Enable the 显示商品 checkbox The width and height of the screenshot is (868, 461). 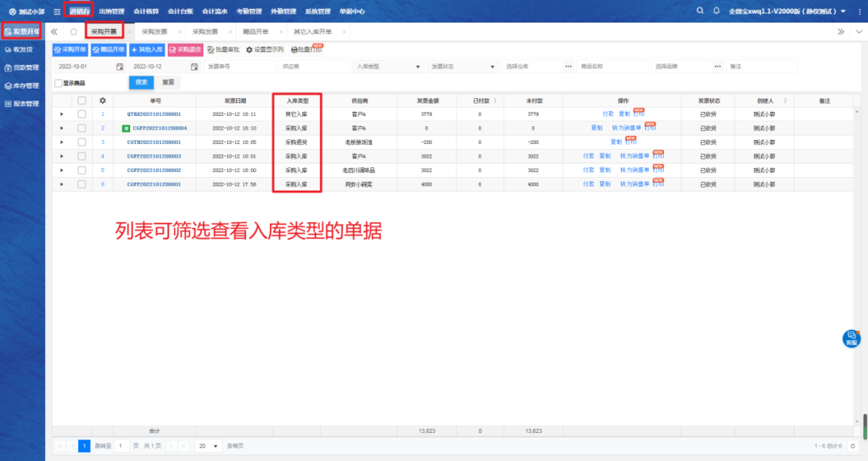coord(58,83)
